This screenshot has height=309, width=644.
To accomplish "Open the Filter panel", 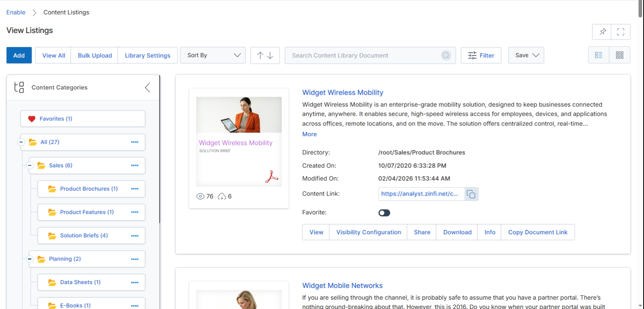I will pos(481,55).
